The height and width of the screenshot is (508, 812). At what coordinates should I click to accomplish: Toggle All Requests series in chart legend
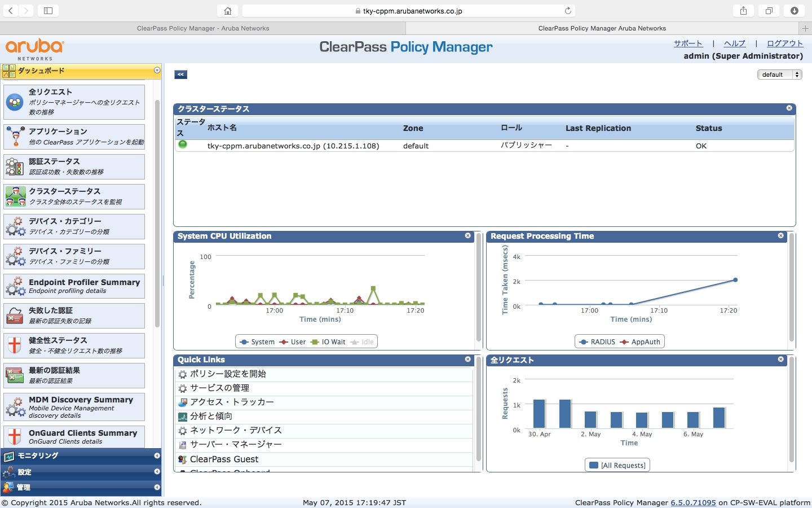click(617, 466)
